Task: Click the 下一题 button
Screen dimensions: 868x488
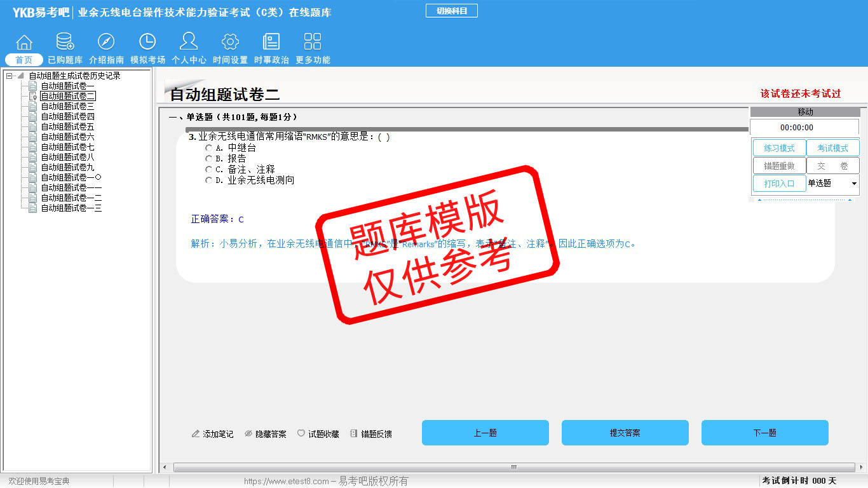Action: [x=764, y=433]
